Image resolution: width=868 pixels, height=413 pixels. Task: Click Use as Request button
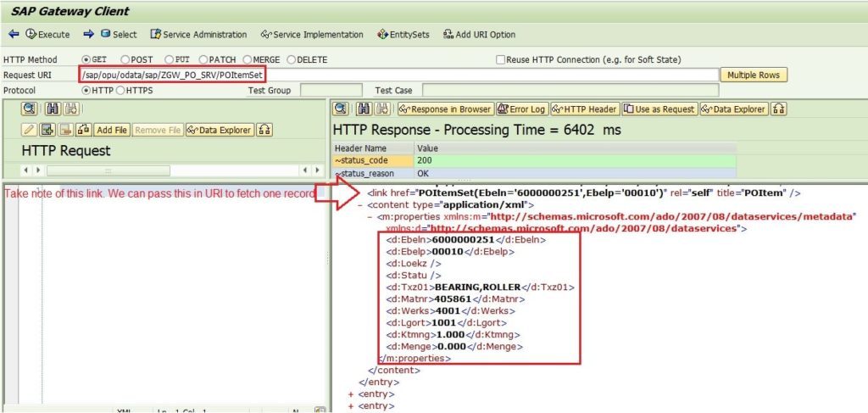(659, 109)
